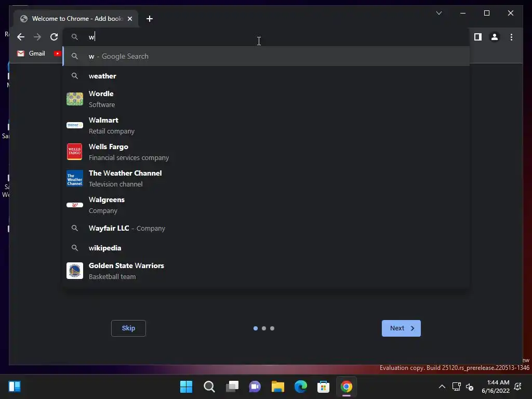Open Windows Search from taskbar
Screen dimensions: 532x399
point(209,387)
